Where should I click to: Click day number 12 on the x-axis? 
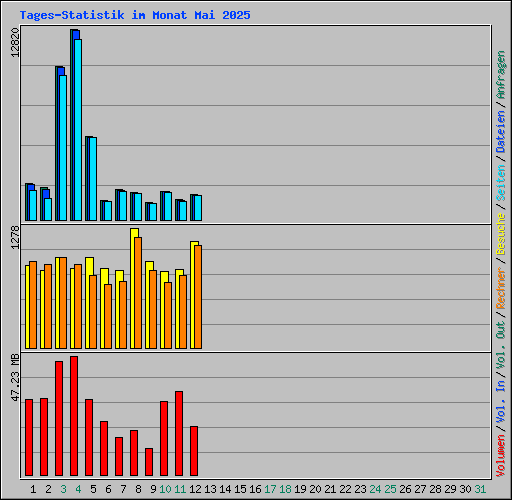[195, 489]
